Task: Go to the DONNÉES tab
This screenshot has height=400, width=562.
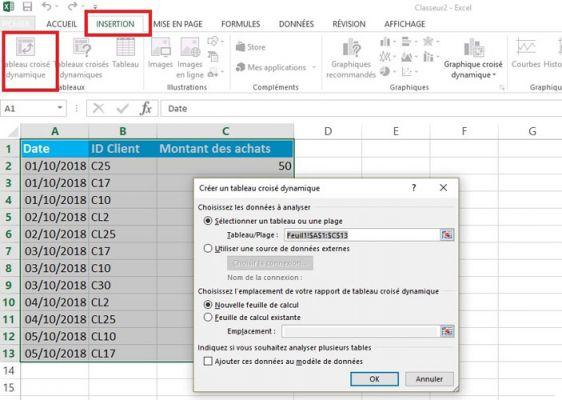Action: click(296, 24)
